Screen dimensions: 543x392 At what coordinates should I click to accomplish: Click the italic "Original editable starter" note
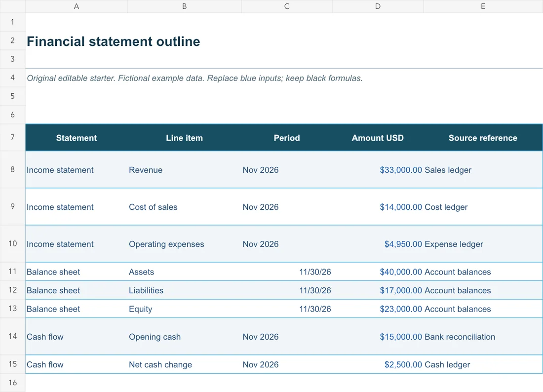point(194,78)
